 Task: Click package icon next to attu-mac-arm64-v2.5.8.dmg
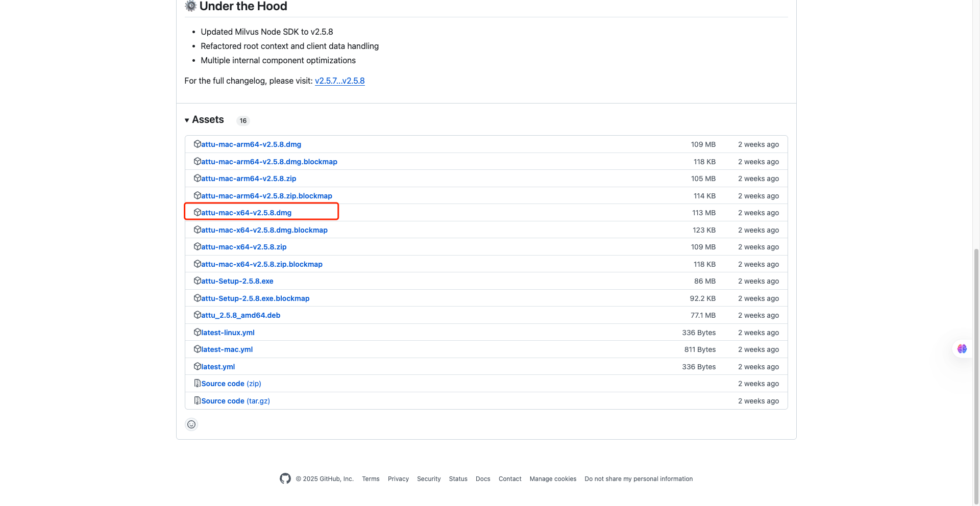point(197,144)
